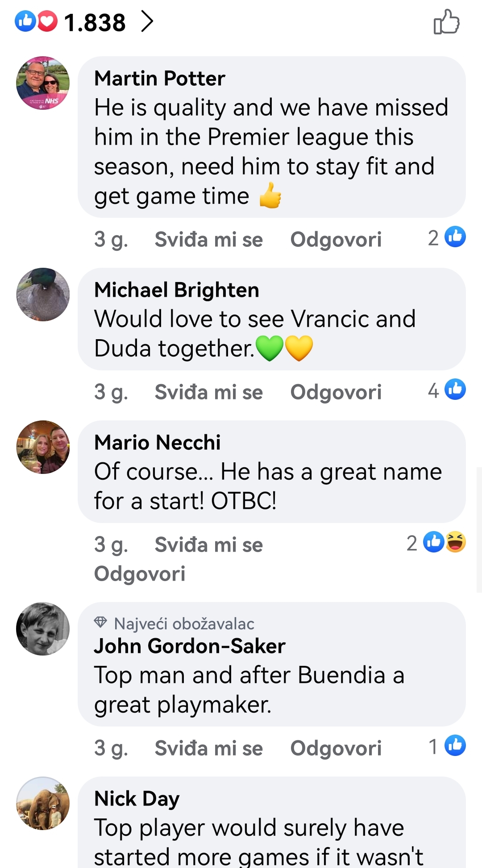Screen dimensions: 482x868
Task: Open Mario Necchi's profile name link
Action: point(158,442)
